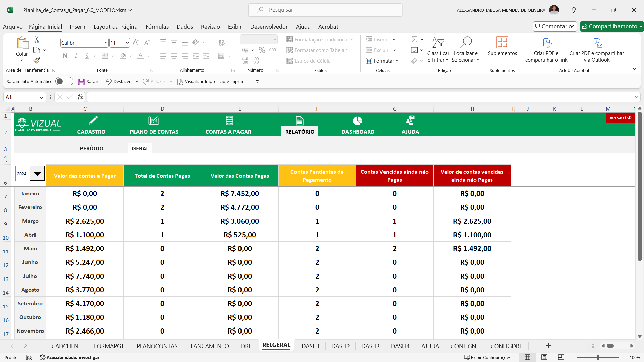
Task: Toggle Salvamento Automático switch
Action: (64, 81)
